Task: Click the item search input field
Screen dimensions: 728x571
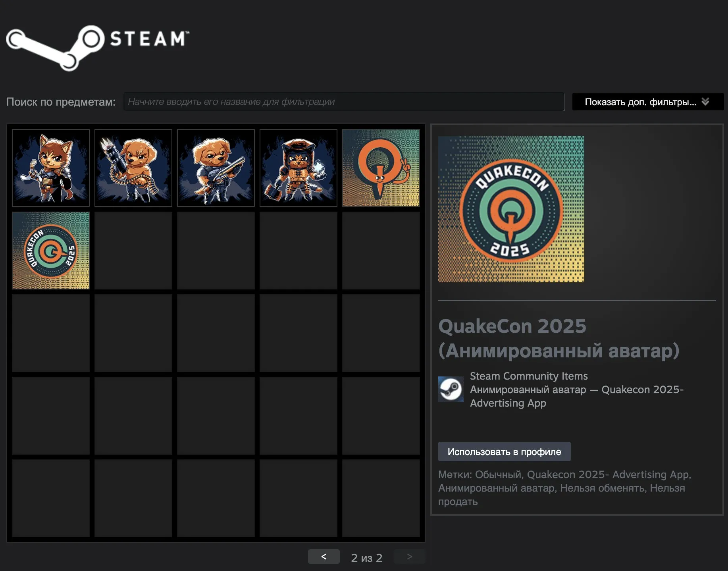Action: (344, 102)
